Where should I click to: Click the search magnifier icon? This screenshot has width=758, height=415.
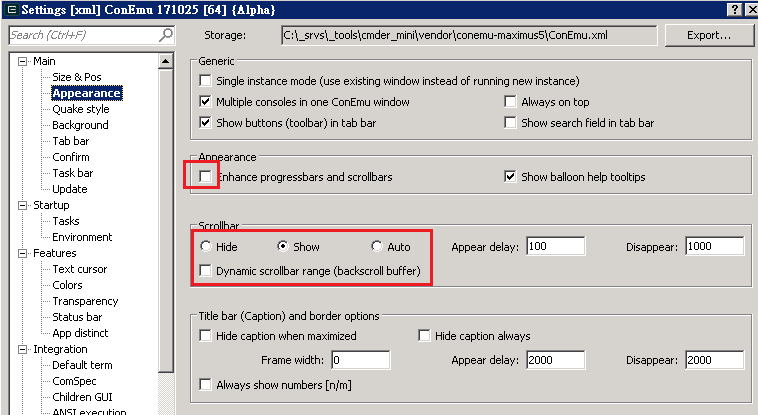coord(166,35)
